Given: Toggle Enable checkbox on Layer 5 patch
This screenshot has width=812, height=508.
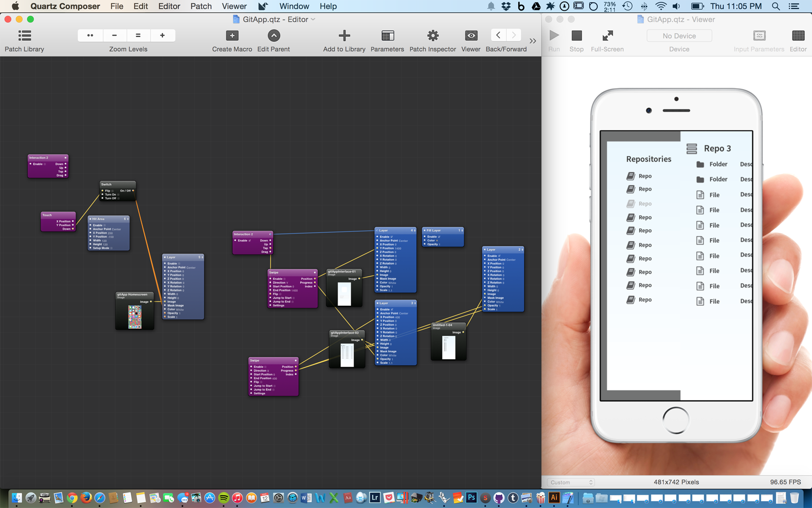Looking at the screenshot, I should (179, 263).
